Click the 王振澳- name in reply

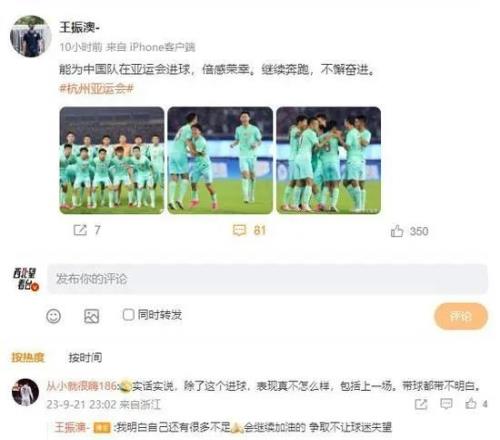[x=72, y=428]
